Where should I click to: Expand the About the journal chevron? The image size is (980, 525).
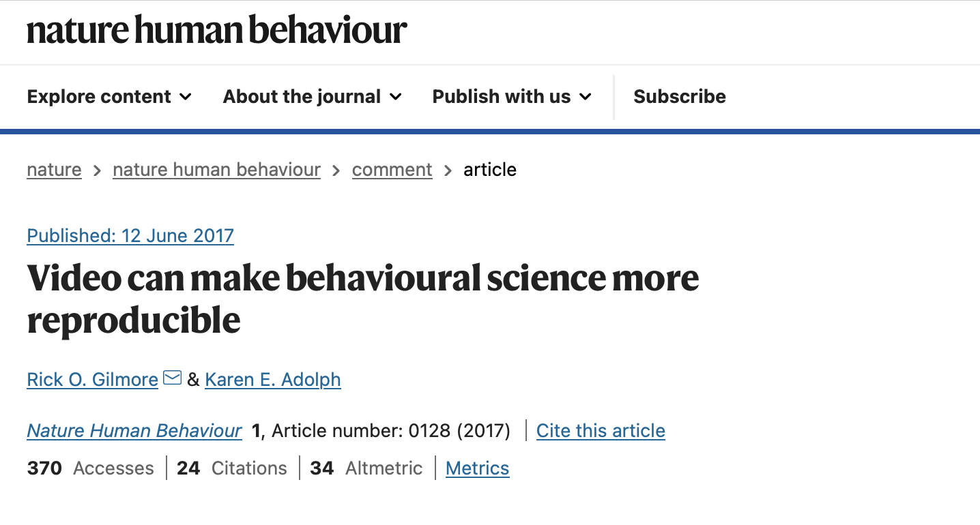tap(396, 97)
